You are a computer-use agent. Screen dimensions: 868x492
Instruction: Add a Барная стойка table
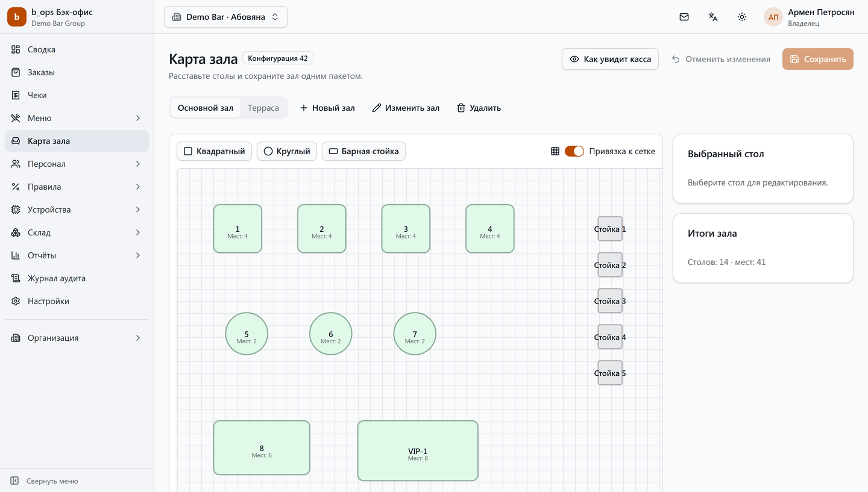click(x=363, y=151)
